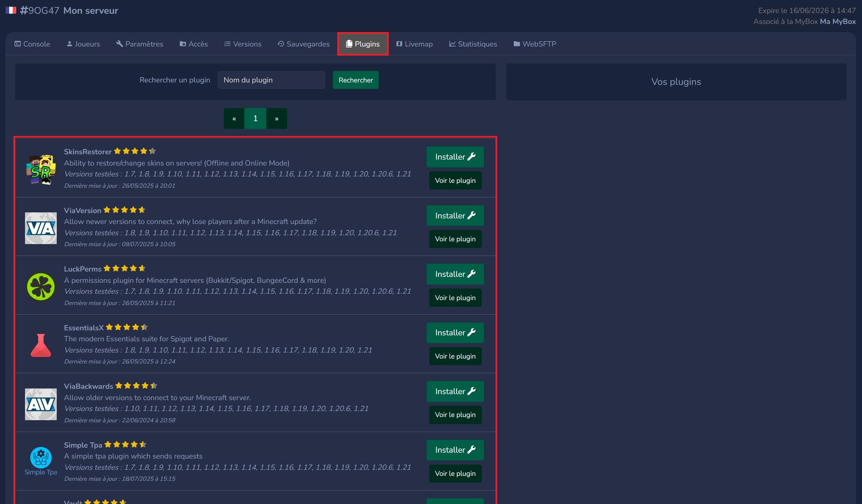Image resolution: width=862 pixels, height=504 pixels.
Task: Open the Paramètres tab
Action: (140, 44)
